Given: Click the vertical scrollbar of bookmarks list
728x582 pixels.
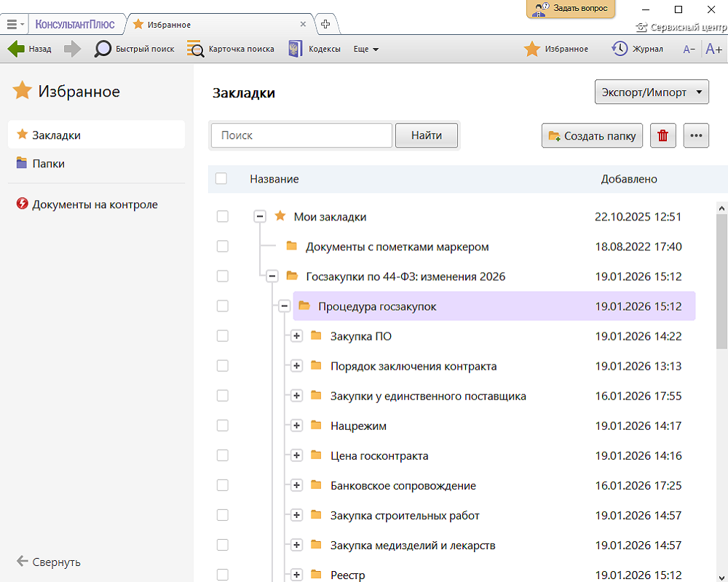Looking at the screenshot, I should (721, 291).
